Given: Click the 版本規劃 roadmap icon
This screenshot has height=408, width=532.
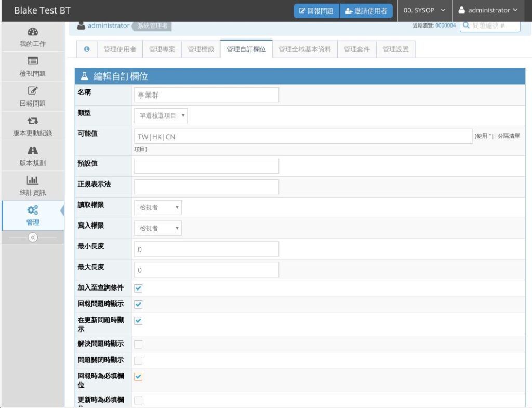Looking at the screenshot, I should tap(32, 150).
